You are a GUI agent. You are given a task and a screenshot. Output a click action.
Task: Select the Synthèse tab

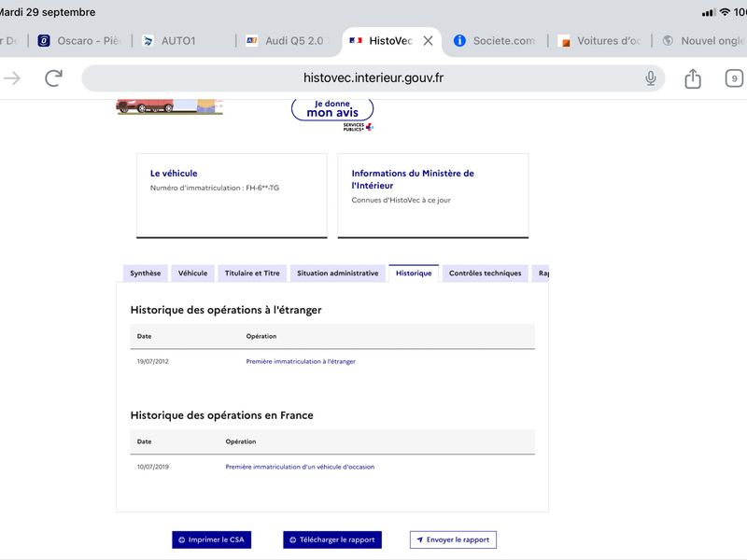point(146,273)
